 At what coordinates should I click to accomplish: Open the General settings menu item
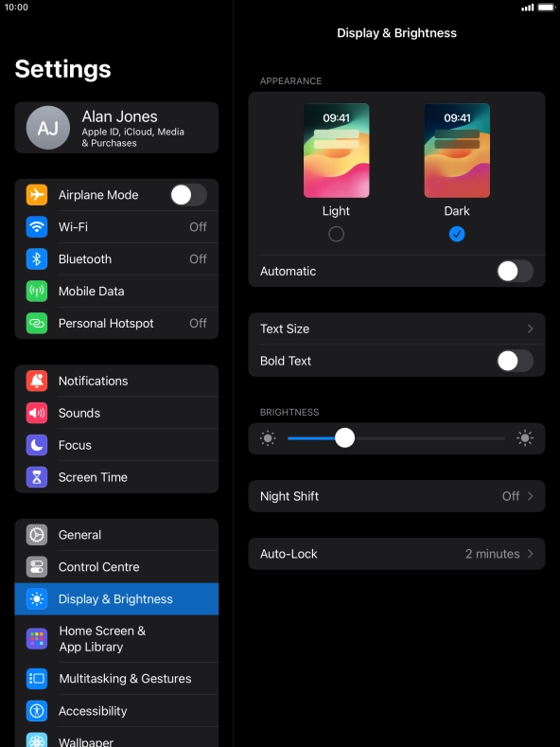[x=116, y=535]
